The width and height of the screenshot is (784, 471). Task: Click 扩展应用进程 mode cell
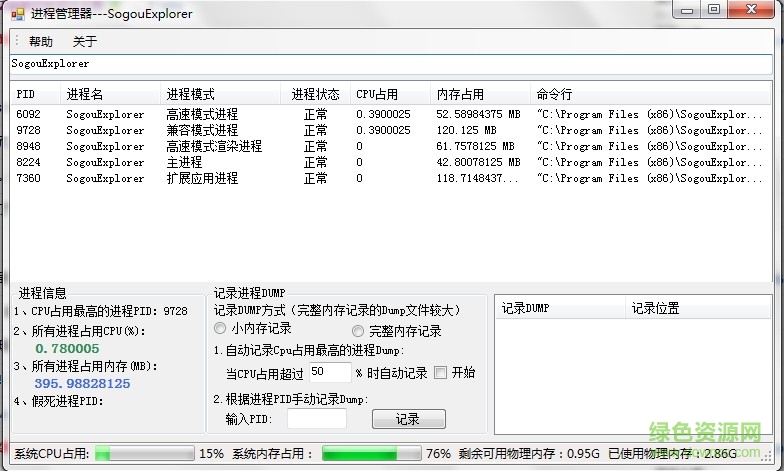[x=202, y=178]
